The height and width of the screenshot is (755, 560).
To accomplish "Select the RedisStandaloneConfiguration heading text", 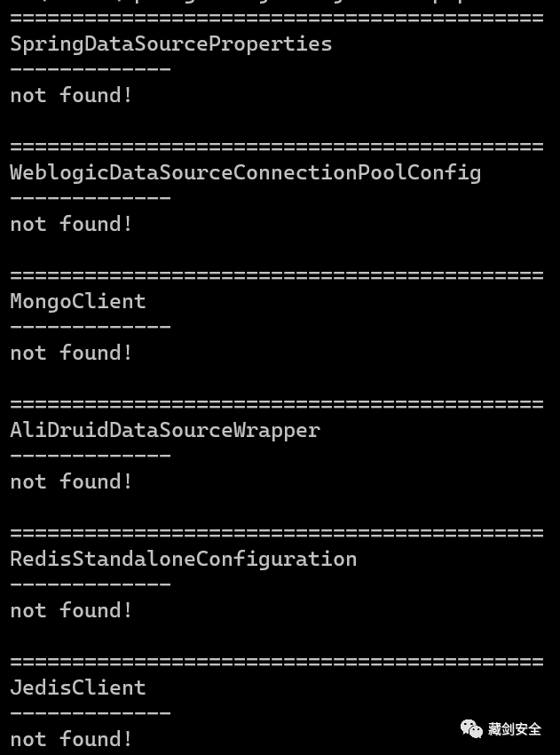I will [183, 559].
